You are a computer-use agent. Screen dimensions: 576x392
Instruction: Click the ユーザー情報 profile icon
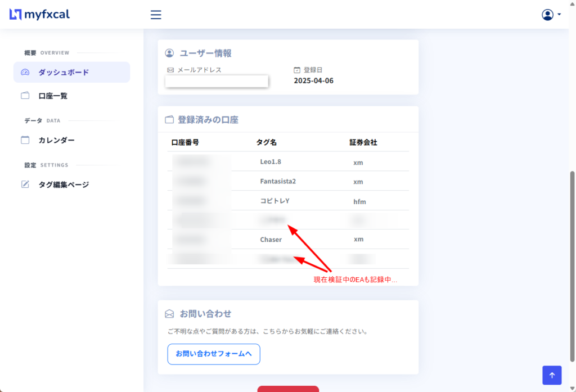click(169, 53)
